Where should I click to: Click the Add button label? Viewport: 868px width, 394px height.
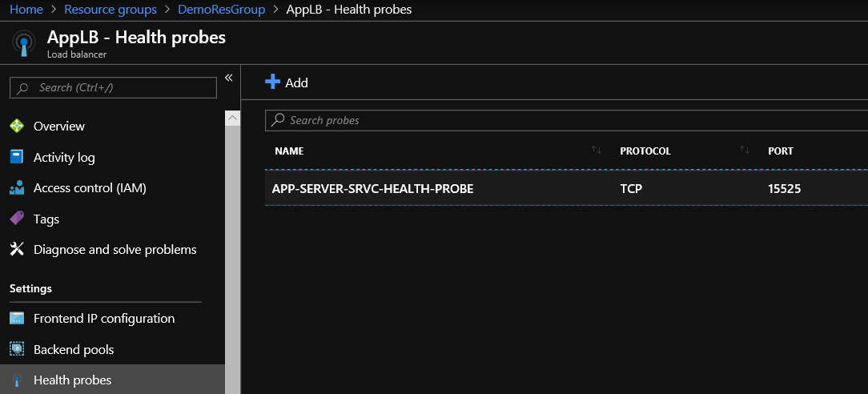[296, 83]
